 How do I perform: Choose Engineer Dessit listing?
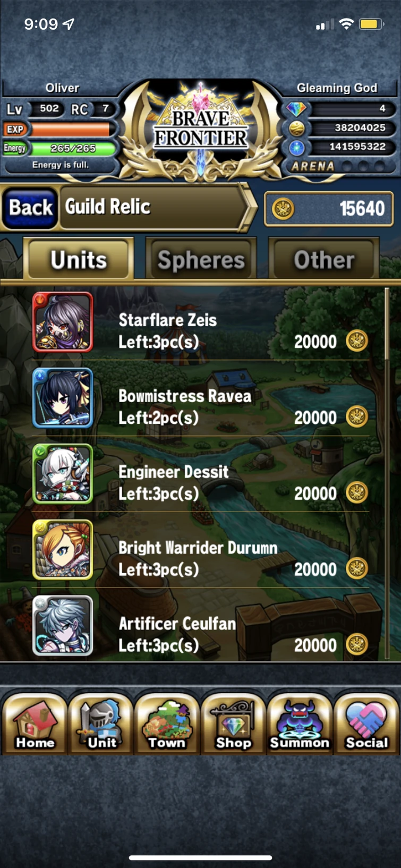coord(201,474)
